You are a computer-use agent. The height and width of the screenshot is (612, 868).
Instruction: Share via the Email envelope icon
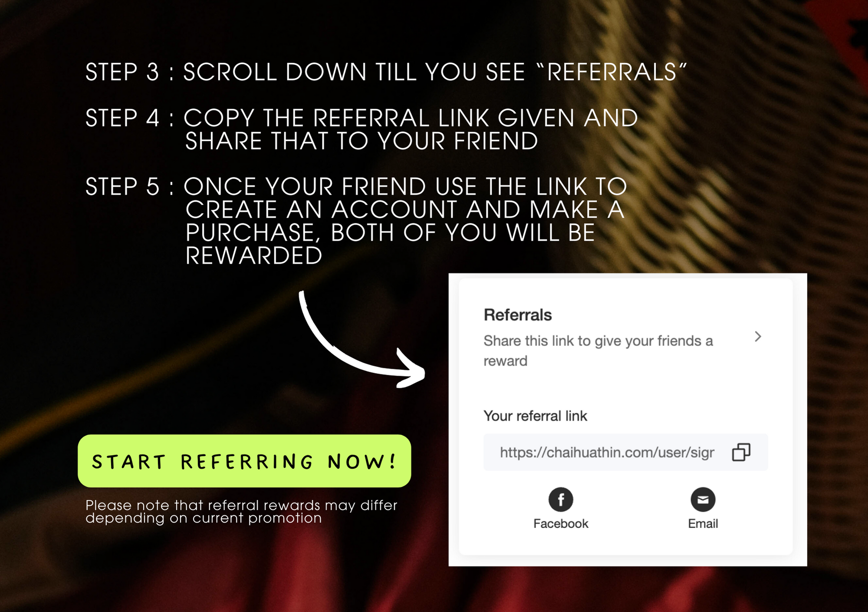[703, 500]
